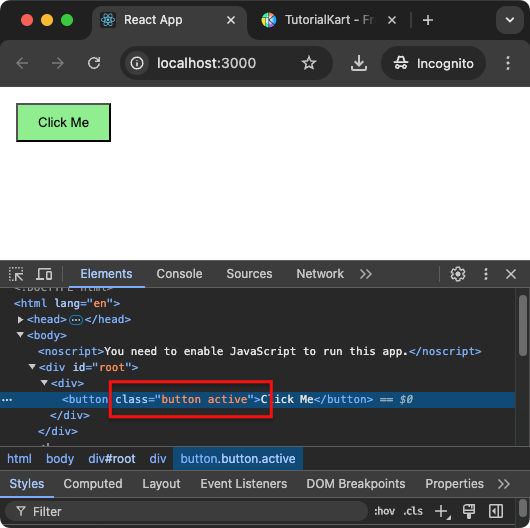The image size is (530, 528).
Task: Click the Elements panel vertical scrollbar
Action: point(523,325)
